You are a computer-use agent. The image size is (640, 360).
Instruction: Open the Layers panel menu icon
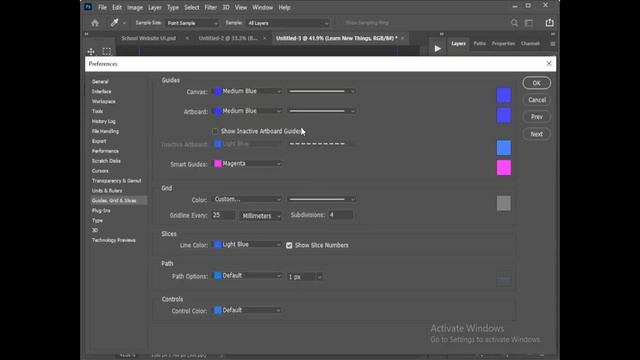[x=553, y=44]
